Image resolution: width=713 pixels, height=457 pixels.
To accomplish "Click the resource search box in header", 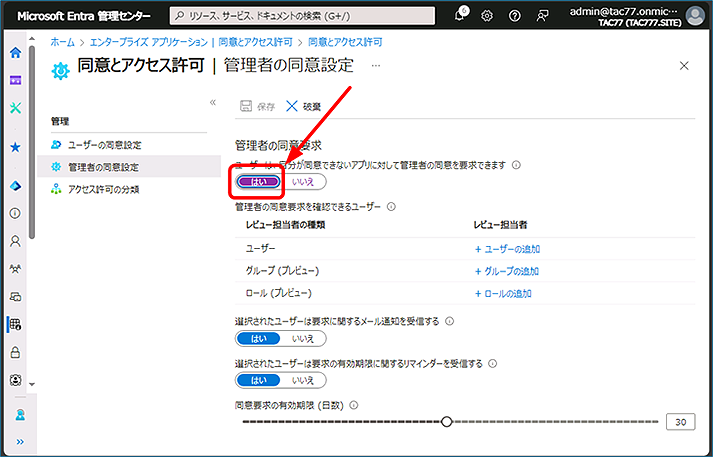I will pyautogui.click(x=302, y=16).
